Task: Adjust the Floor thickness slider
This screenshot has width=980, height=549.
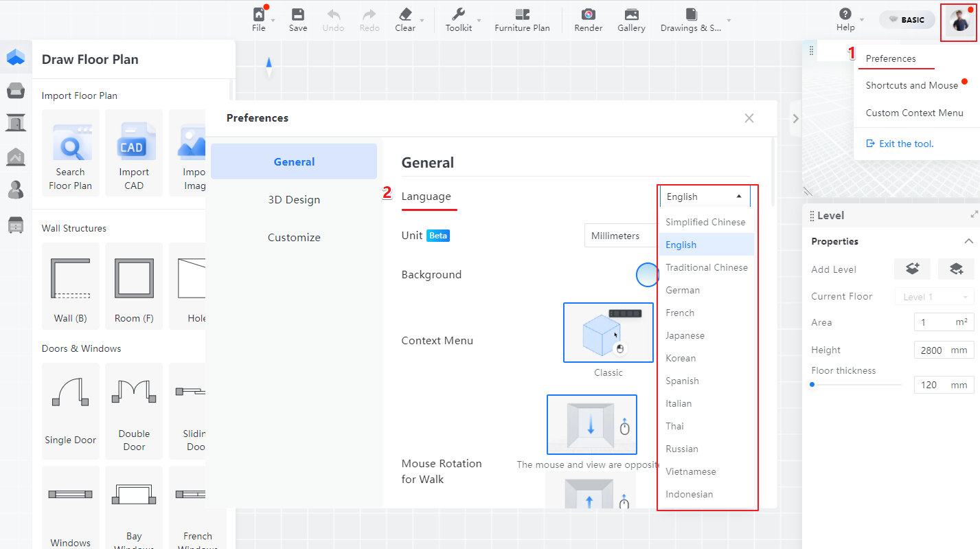Action: (x=812, y=385)
